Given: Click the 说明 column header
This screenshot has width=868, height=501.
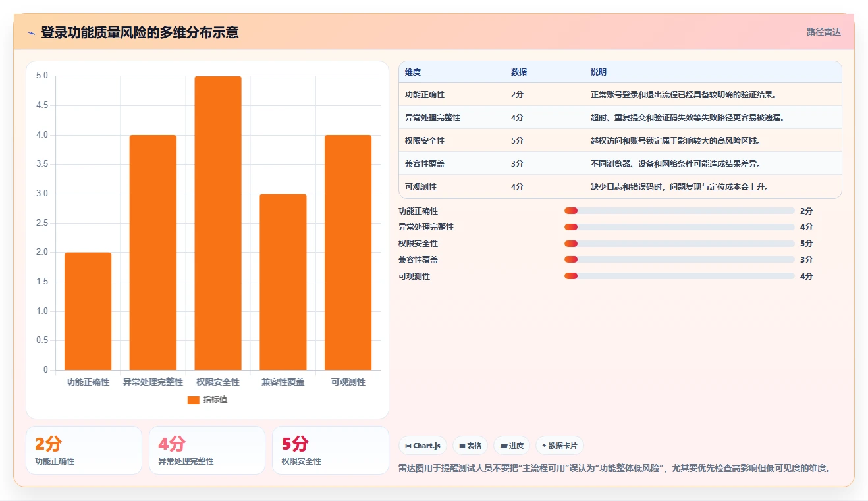Looking at the screenshot, I should tap(599, 72).
